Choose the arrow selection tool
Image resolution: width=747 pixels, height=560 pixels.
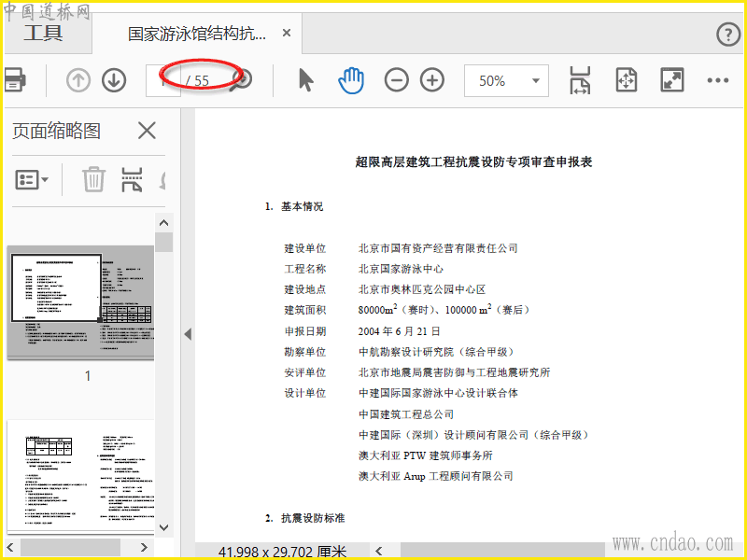[306, 80]
